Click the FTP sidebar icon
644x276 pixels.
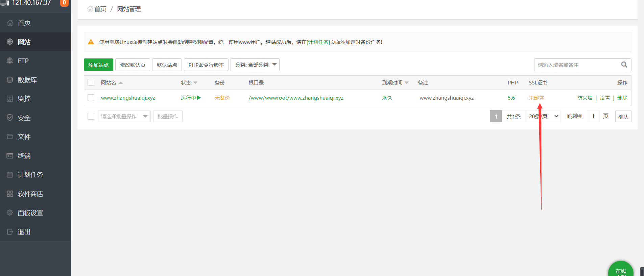pyautogui.click(x=10, y=61)
